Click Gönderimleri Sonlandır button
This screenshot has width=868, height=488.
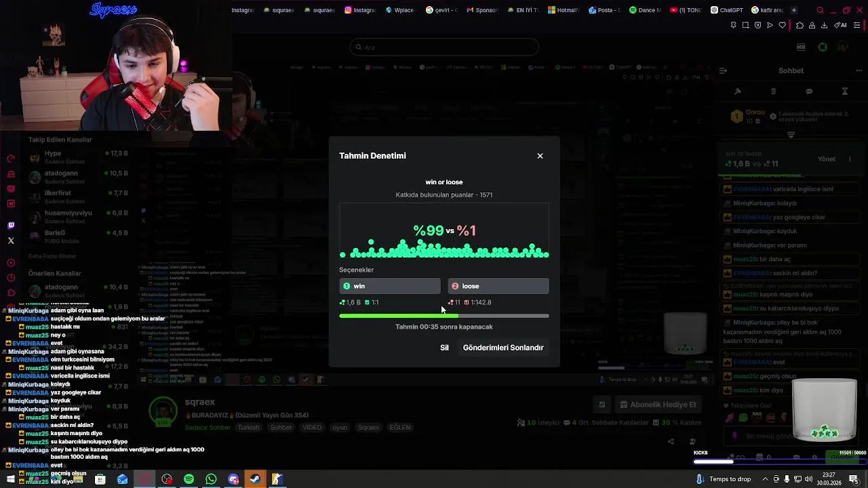[x=503, y=348]
